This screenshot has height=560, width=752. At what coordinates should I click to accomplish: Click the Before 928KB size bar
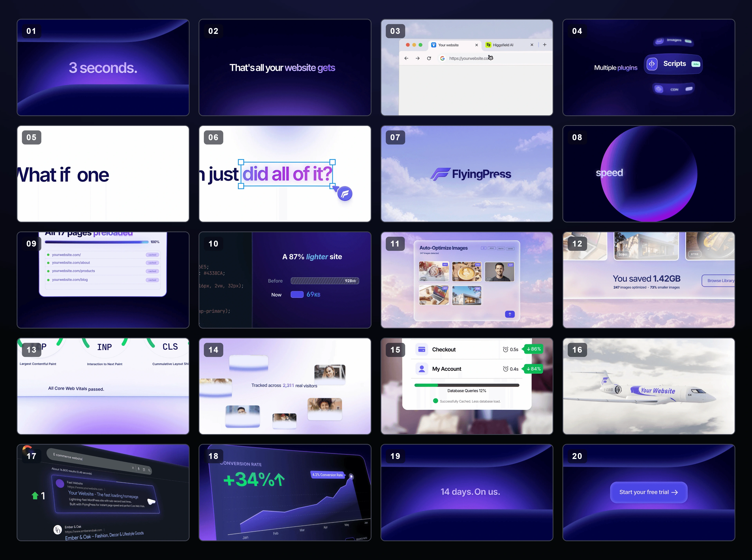point(325,281)
